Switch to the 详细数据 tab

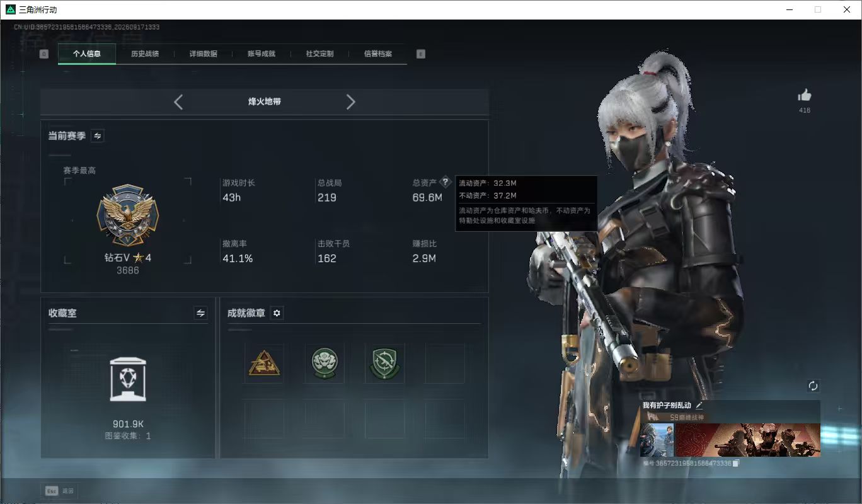(203, 54)
